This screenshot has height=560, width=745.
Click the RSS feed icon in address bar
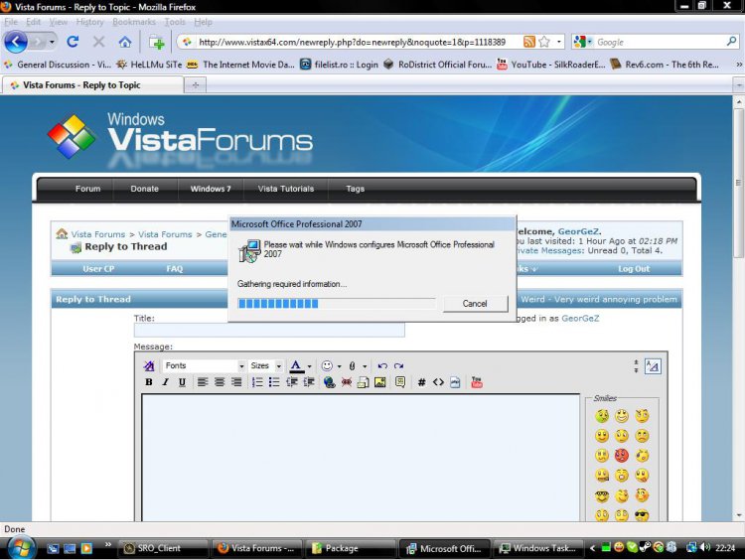click(529, 42)
